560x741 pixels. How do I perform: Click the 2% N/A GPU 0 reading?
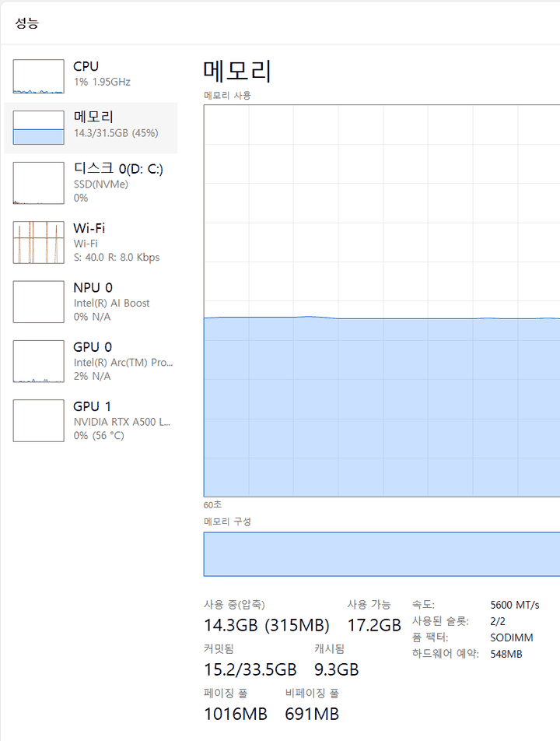(92, 376)
